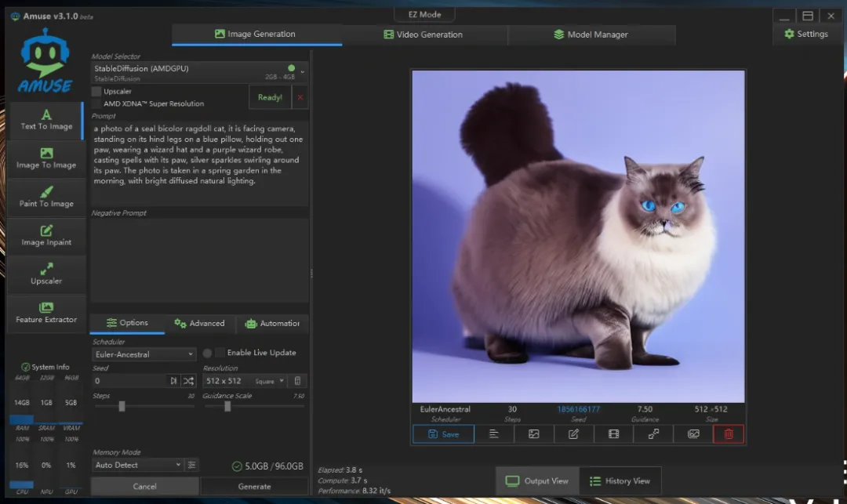Open the Upscaler tool in sidebar
The width and height of the screenshot is (847, 504).
tap(46, 274)
